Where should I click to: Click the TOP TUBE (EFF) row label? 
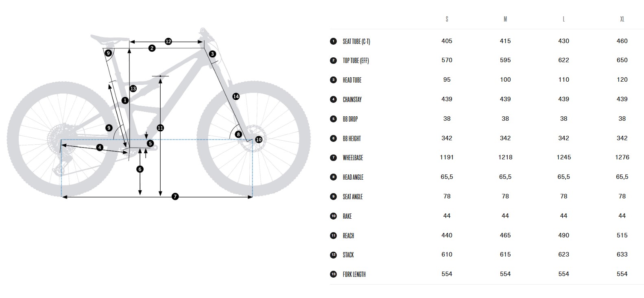[356, 61]
